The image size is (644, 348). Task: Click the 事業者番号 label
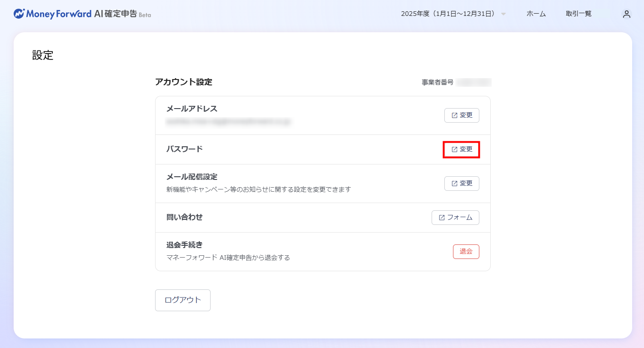point(438,83)
